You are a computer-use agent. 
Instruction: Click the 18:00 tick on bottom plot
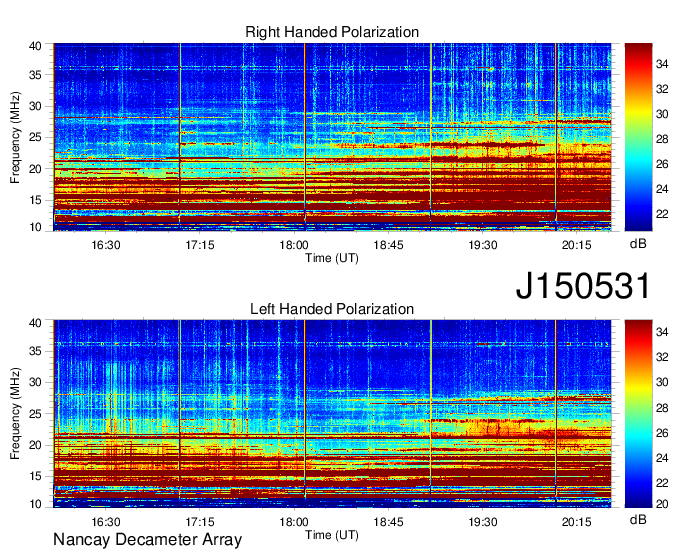(294, 522)
